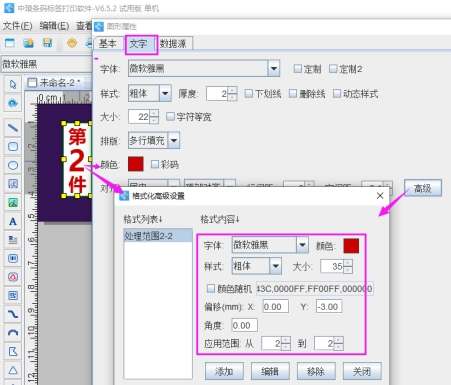Open the red 颜色 swatch in text tab
The height and width of the screenshot is (385, 451).
136,164
